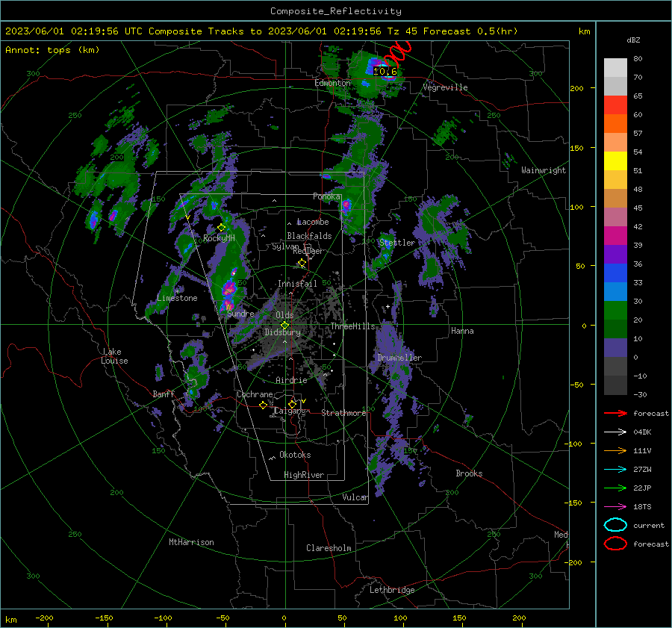Click the yellow diamond marker above Calgary
Viewport: 672px width, 628px height.
click(x=292, y=404)
